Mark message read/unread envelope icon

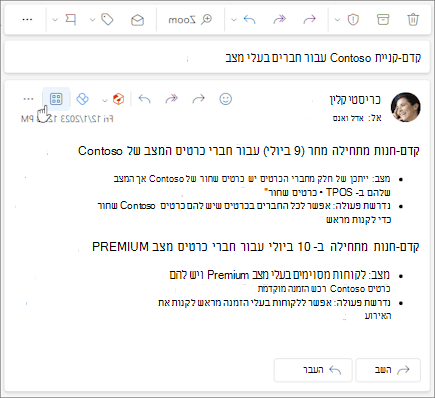(137, 20)
